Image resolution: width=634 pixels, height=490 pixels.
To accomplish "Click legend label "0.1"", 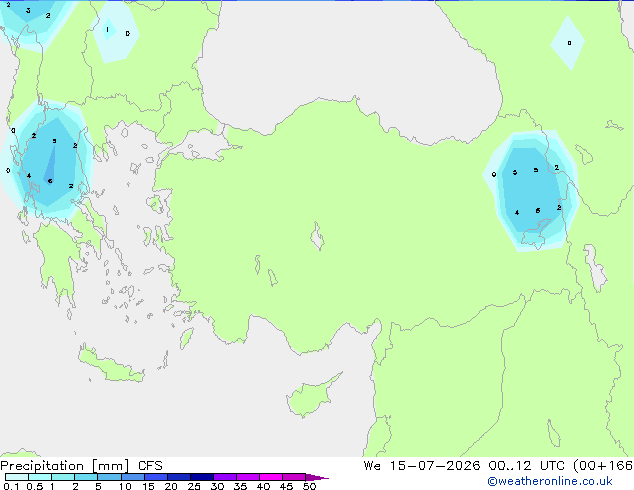I will 11,486.
